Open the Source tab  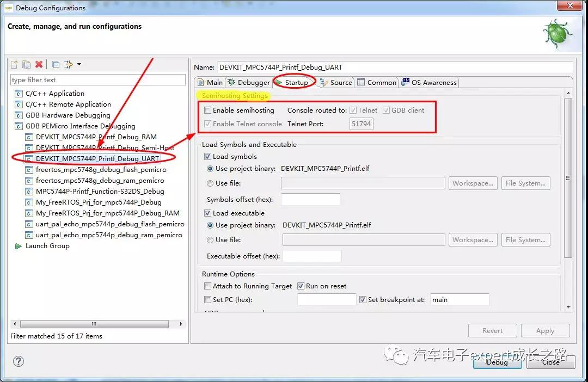[x=336, y=83]
